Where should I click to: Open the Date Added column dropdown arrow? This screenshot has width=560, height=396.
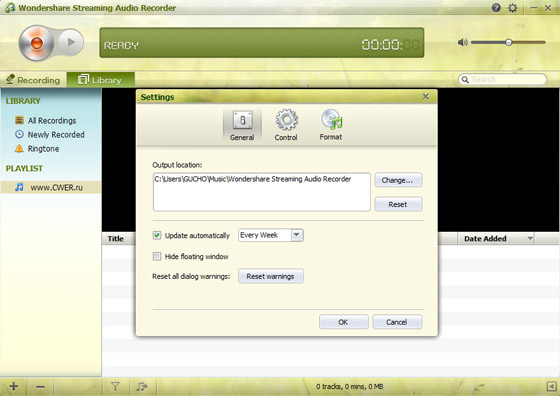[530, 238]
